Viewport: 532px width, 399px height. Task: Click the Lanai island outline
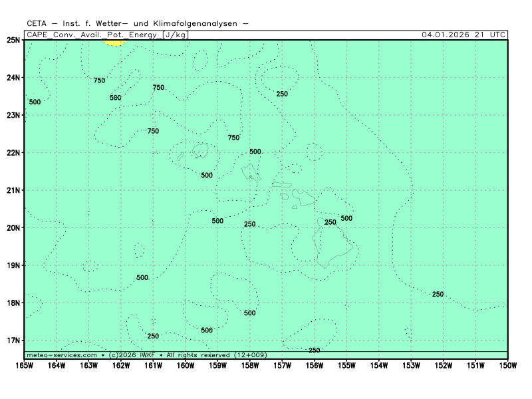click(285, 196)
